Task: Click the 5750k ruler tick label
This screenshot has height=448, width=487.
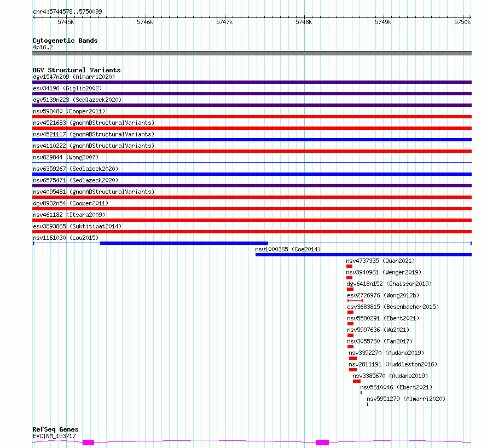Action: point(462,22)
